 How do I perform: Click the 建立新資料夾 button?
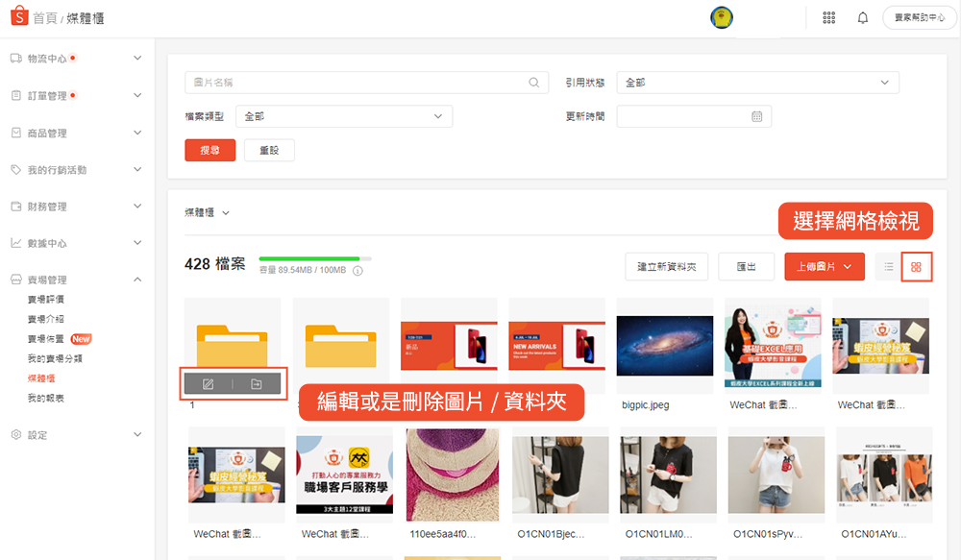coord(666,267)
